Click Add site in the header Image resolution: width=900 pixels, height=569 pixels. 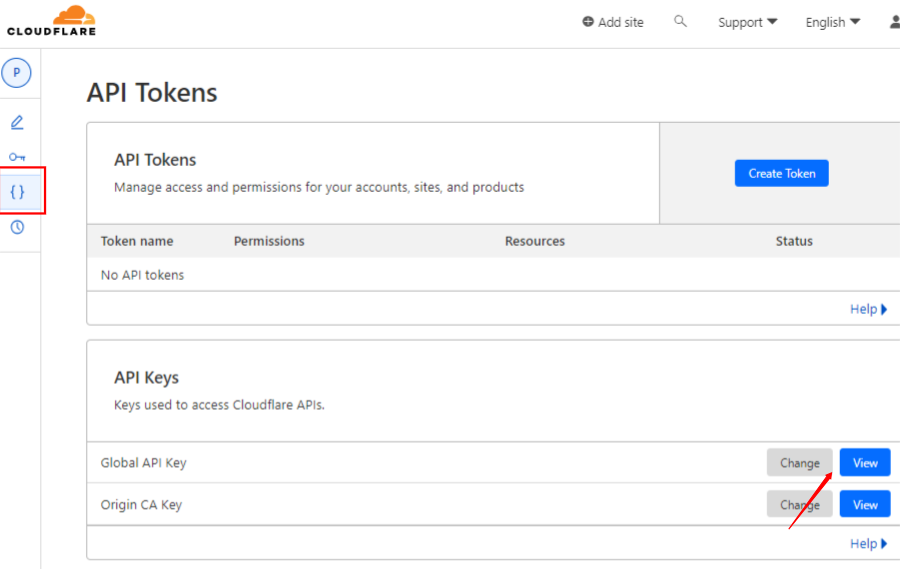pyautogui.click(x=612, y=22)
